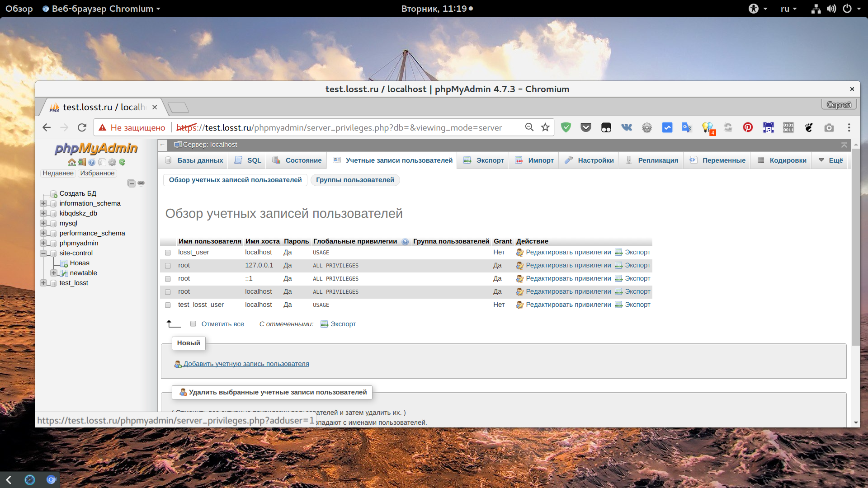
Task: Open the new empty browser tab button
Action: pos(178,108)
